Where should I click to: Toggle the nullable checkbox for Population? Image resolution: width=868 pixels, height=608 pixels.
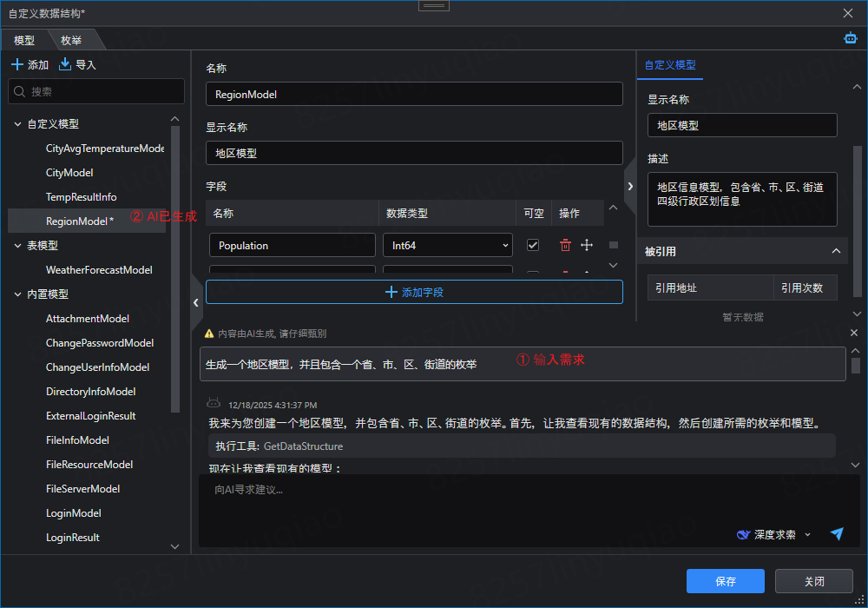pos(533,246)
